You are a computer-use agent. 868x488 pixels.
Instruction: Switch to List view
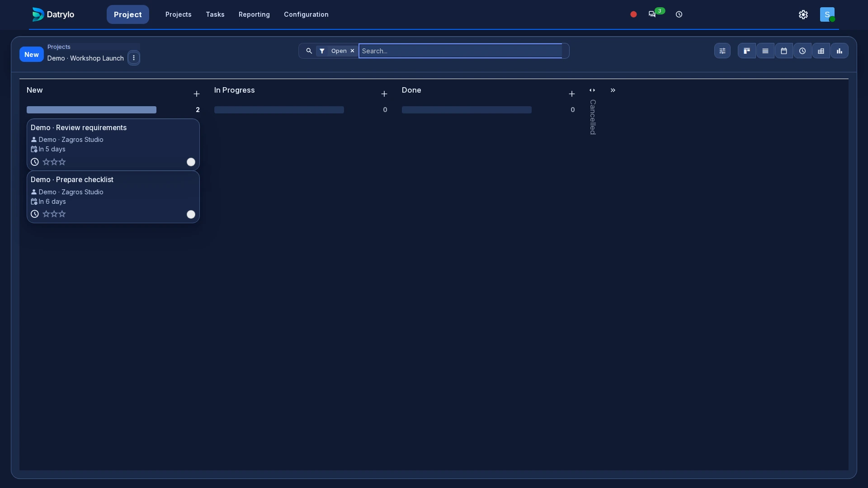[765, 51]
